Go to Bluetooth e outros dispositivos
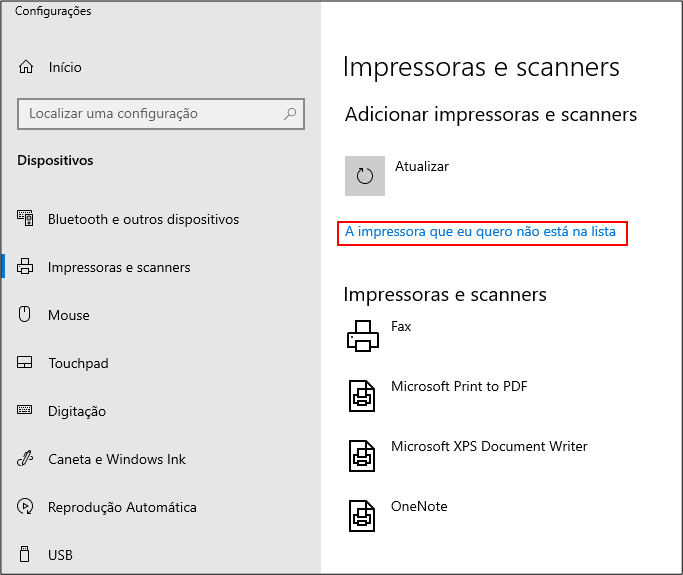 point(143,219)
